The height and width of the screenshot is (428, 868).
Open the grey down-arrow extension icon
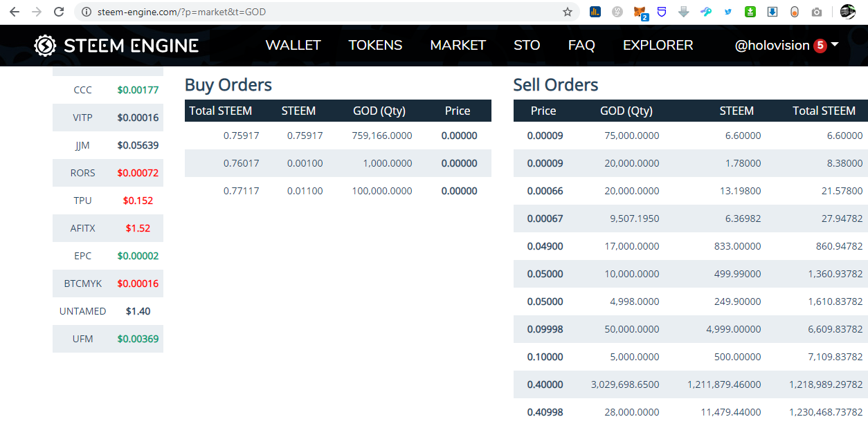[x=684, y=12]
